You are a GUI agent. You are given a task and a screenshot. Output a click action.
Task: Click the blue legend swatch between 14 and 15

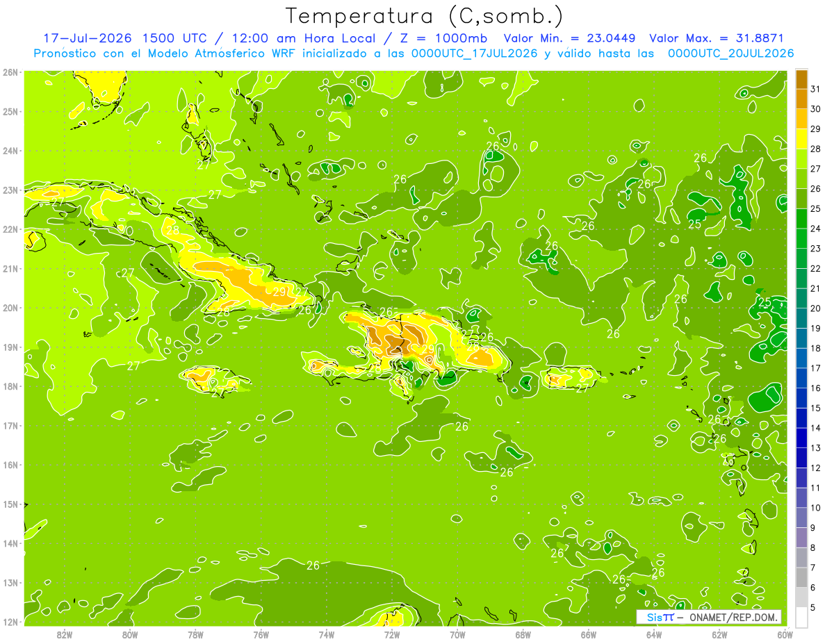[802, 417]
